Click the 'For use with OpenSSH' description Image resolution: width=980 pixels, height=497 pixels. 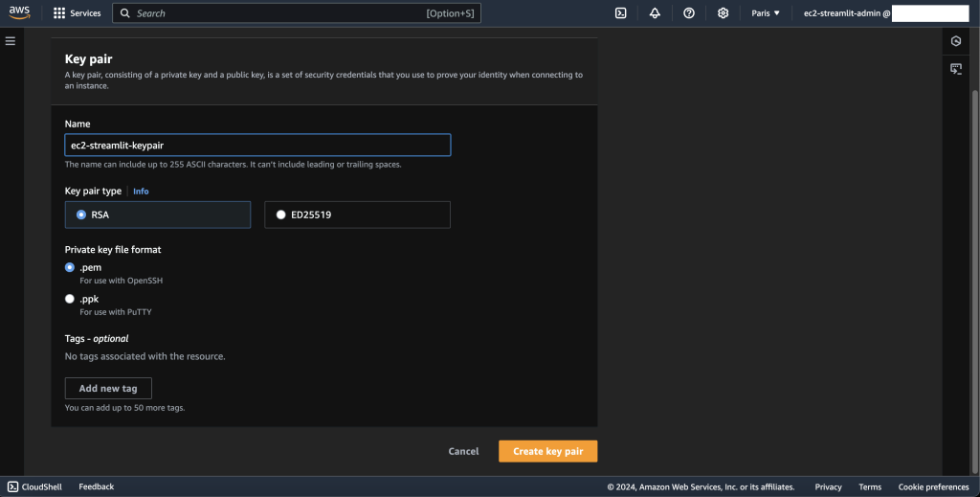122,281
